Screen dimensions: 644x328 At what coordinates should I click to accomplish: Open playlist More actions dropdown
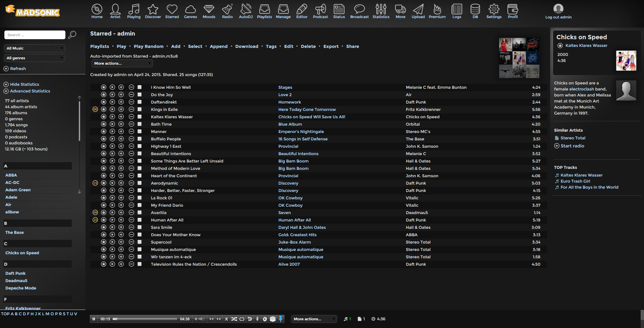pyautogui.click(x=122, y=63)
